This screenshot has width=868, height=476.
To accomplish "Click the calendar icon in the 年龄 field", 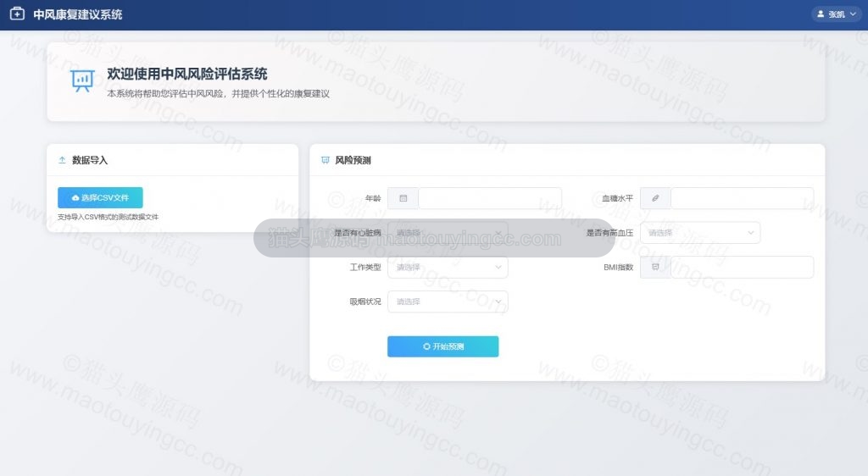I will click(403, 198).
